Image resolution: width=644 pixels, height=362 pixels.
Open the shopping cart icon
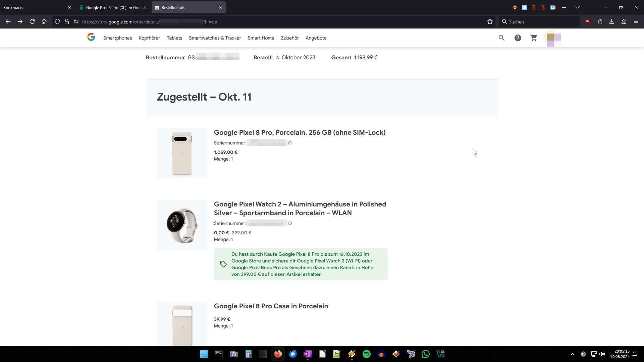click(x=534, y=38)
